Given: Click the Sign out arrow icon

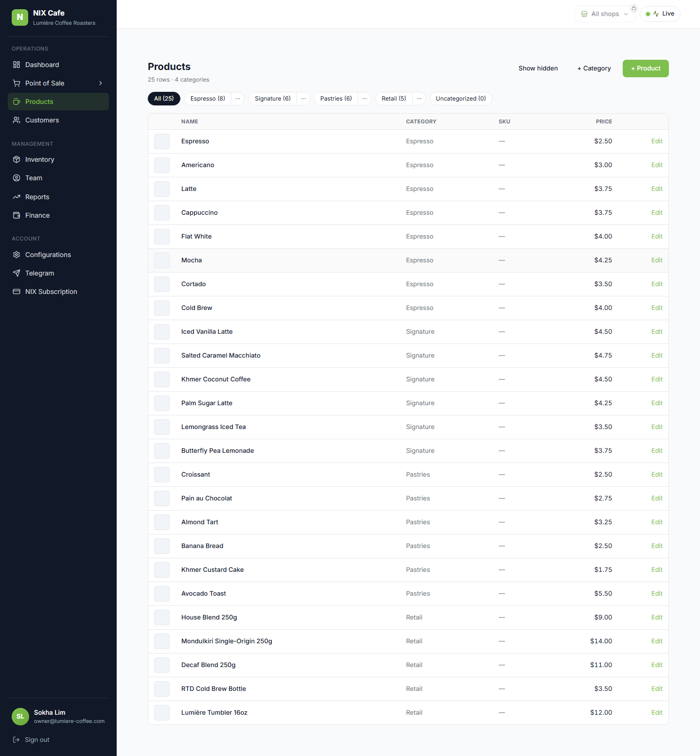Looking at the screenshot, I should coord(16,739).
